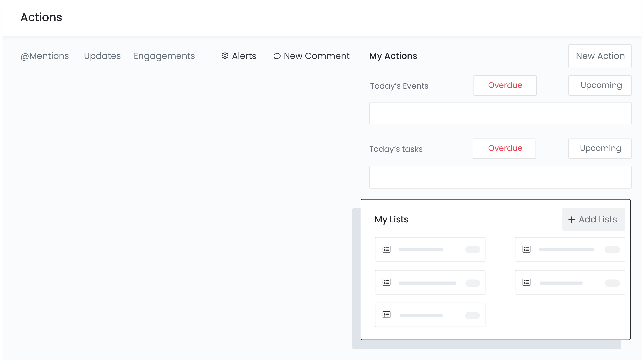Click list icon in second left list card
644x360 pixels.
point(386,282)
